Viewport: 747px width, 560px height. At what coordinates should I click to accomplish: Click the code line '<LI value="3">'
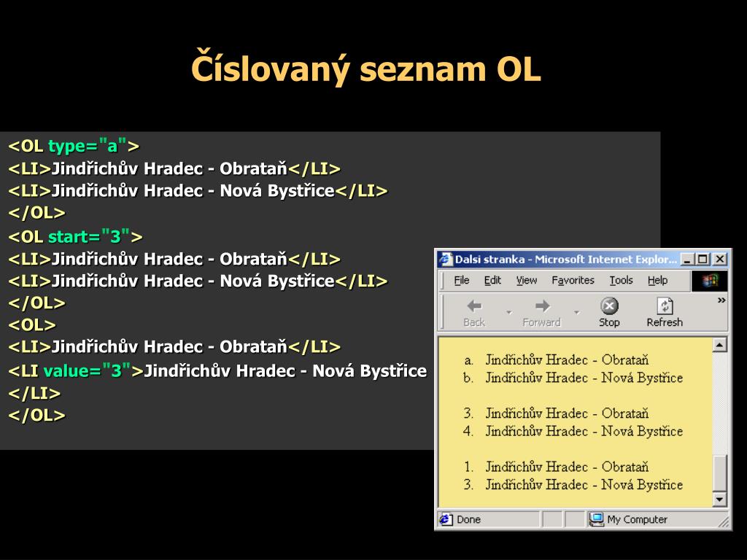(x=76, y=370)
